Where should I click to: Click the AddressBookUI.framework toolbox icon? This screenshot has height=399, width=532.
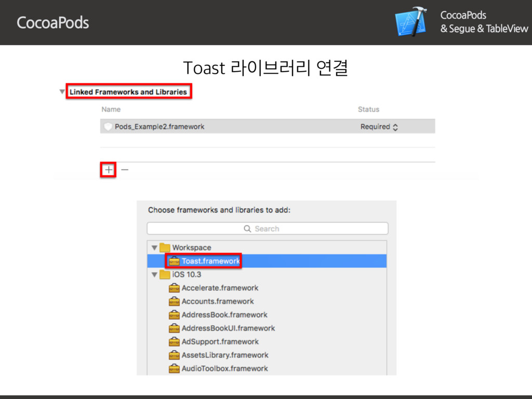[174, 328]
